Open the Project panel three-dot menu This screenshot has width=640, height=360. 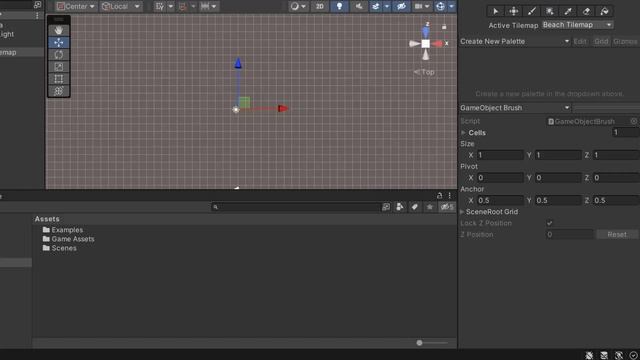(449, 196)
